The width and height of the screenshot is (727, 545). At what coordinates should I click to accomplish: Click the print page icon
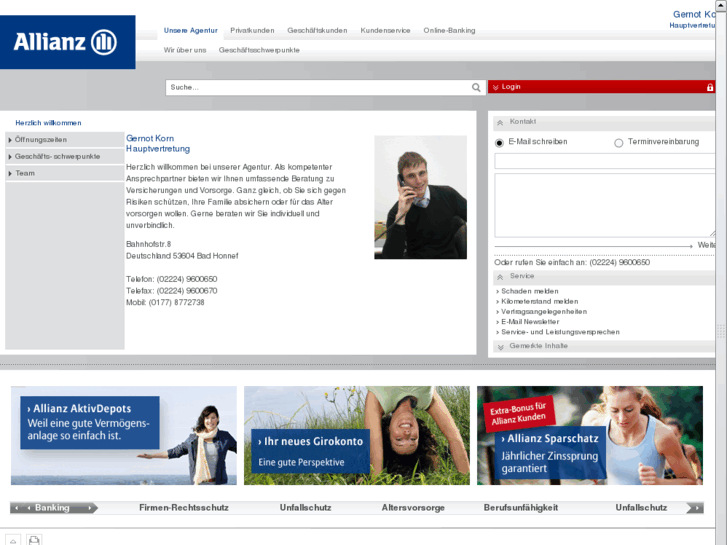coord(34,540)
